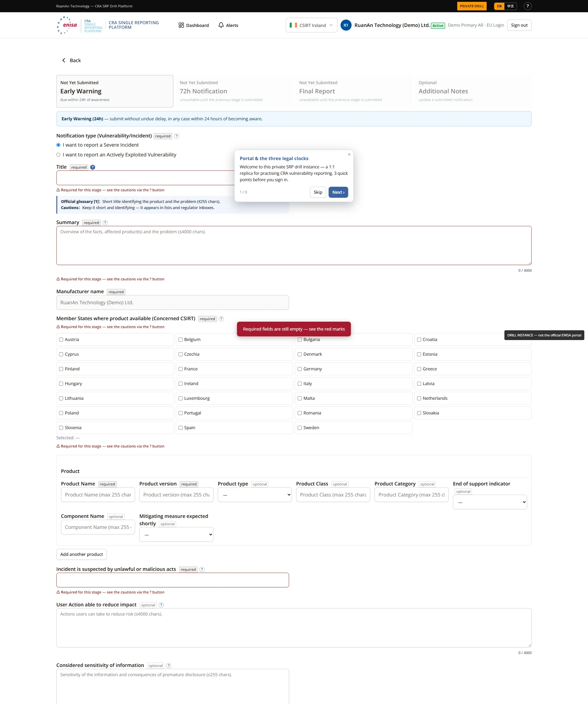This screenshot has height=704, width=588.
Task: Select the Early Warning stage tab
Action: (115, 91)
